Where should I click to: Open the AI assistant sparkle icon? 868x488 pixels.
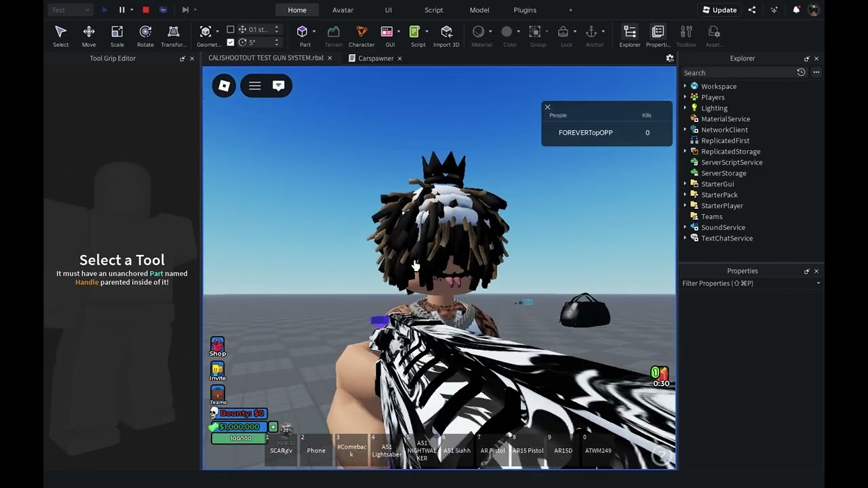[x=774, y=10]
